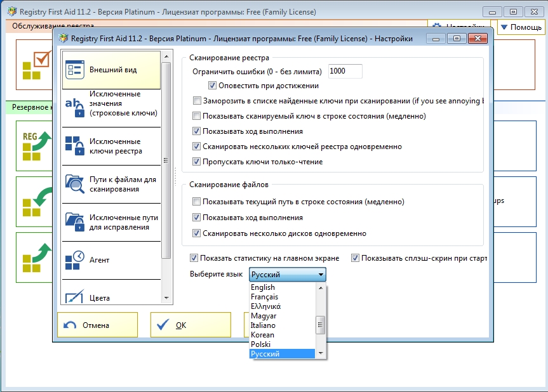Click the Исключенные ключи реестра icon
This screenshot has height=392, width=548.
tap(74, 145)
